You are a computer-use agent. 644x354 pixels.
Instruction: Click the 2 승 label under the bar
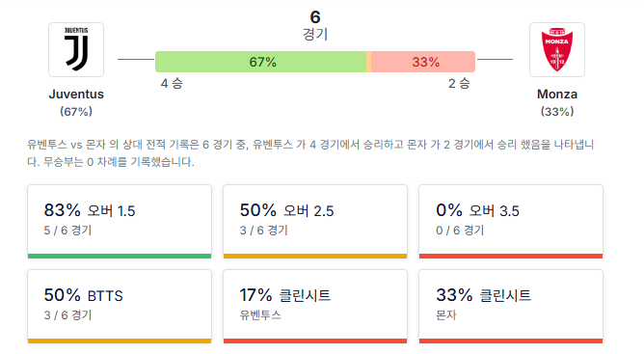click(x=459, y=84)
